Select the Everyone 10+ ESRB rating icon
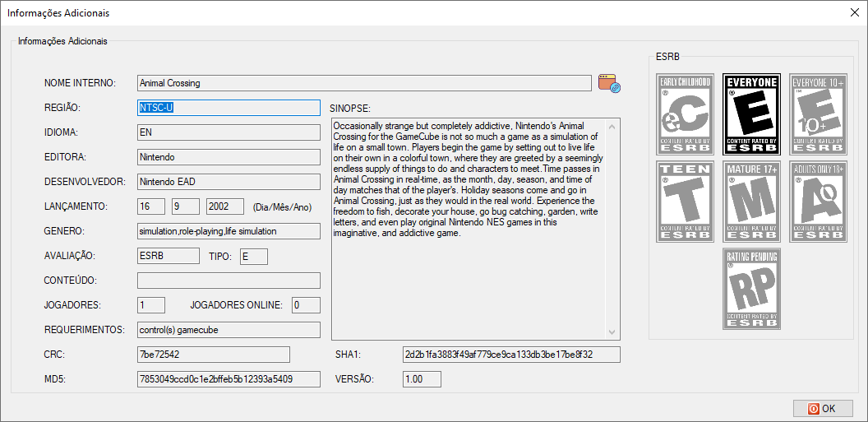Viewport: 868px width, 422px height. (x=818, y=114)
